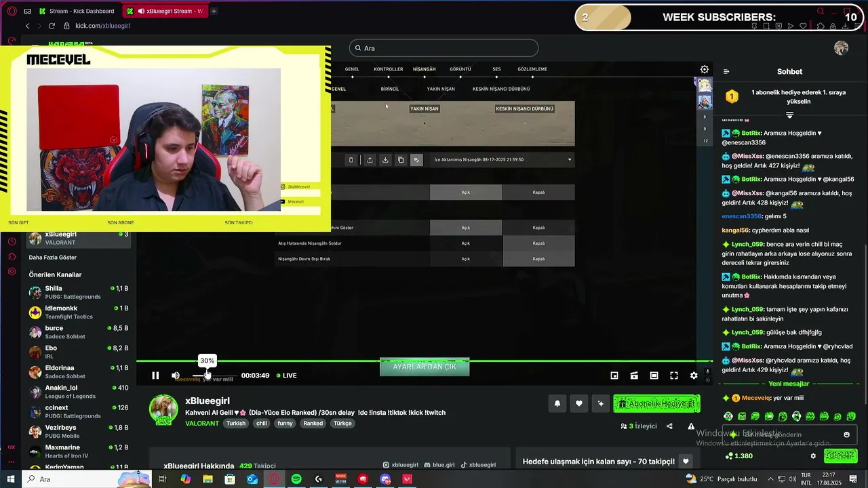Delete crosshair profile with the trash icon
Screen dimensions: 868x488
(351, 160)
